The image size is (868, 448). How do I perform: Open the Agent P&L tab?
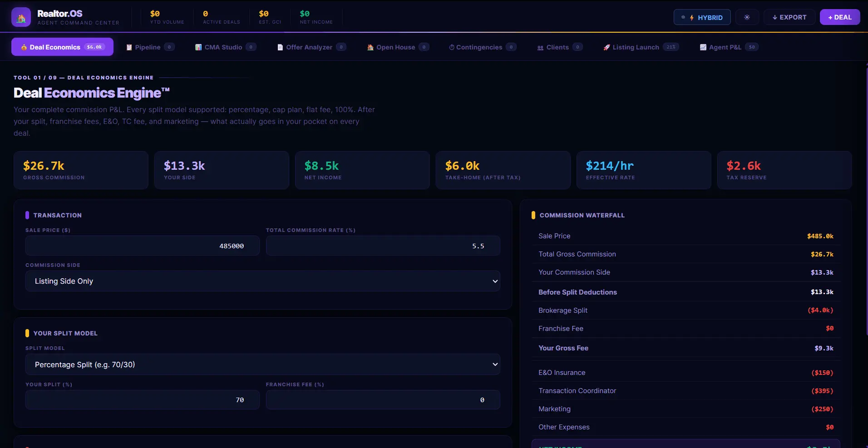729,47
